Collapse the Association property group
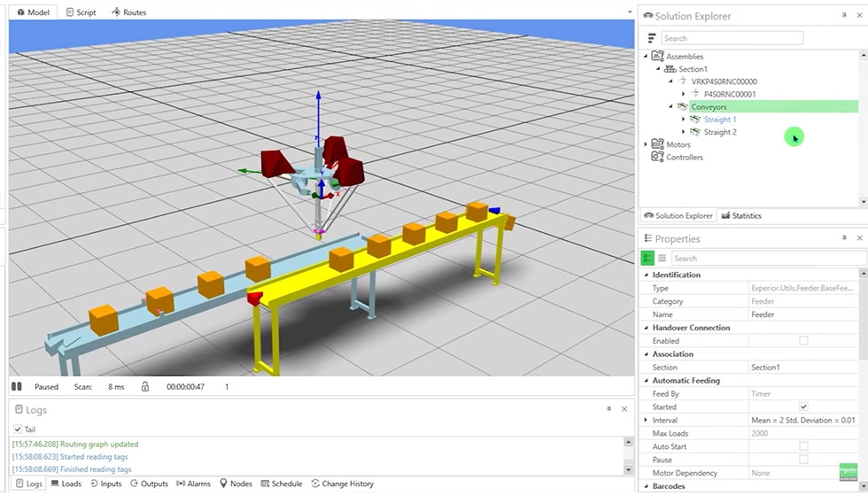Viewport: 868px width, 496px height. click(646, 353)
